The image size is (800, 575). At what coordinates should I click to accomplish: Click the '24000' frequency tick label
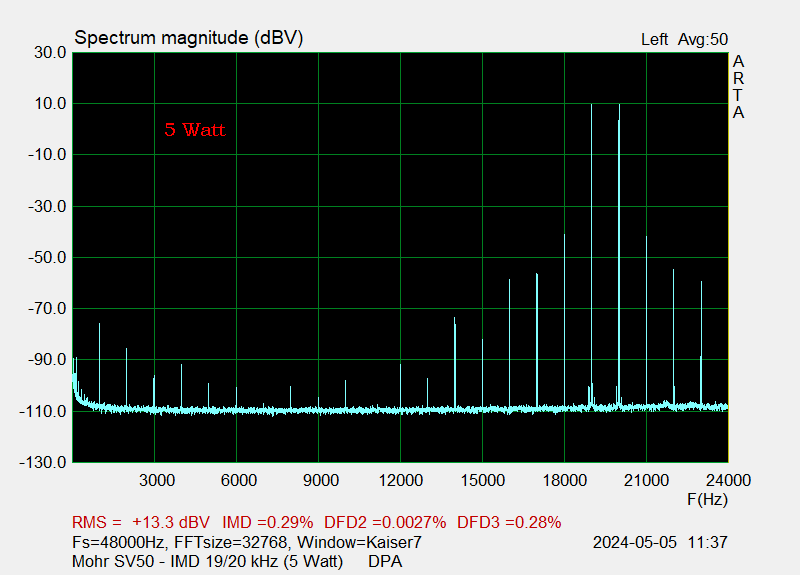[728, 480]
